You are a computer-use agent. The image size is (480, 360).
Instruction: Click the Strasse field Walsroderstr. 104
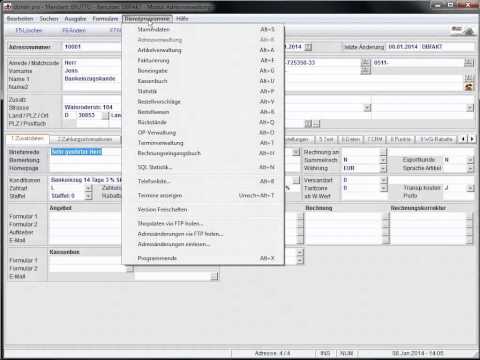coord(92,107)
